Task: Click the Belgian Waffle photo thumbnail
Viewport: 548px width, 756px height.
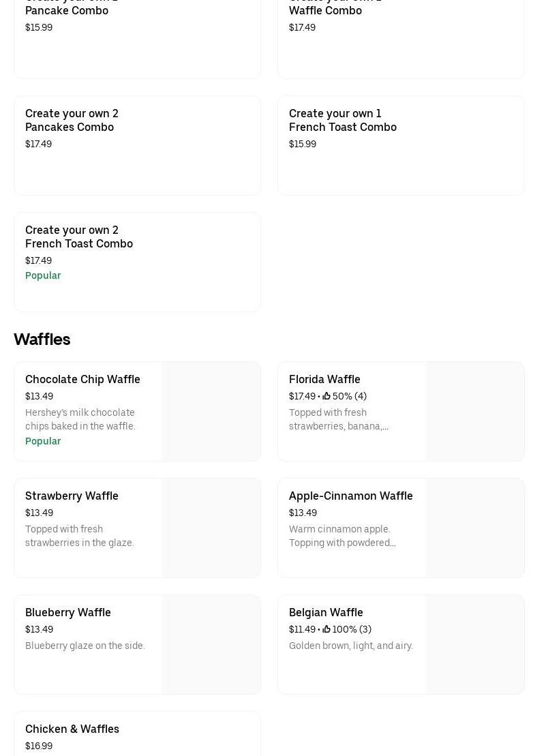Action: pos(474,645)
